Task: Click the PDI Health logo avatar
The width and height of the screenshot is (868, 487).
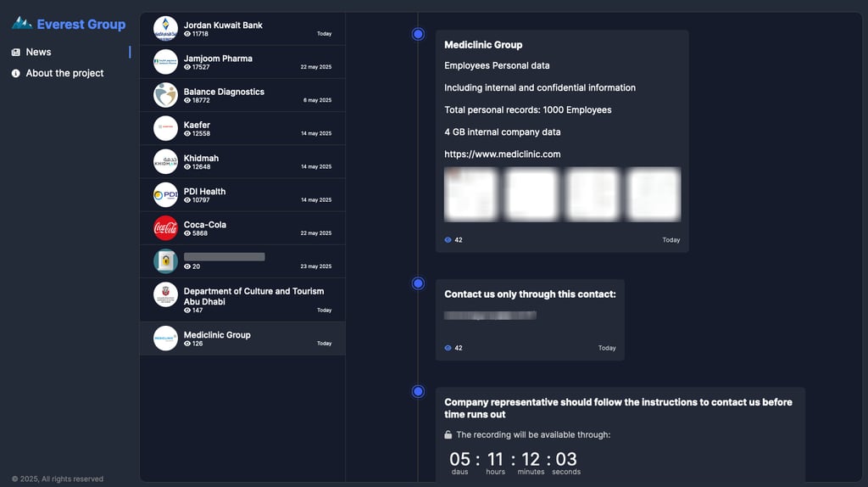Action: [165, 194]
